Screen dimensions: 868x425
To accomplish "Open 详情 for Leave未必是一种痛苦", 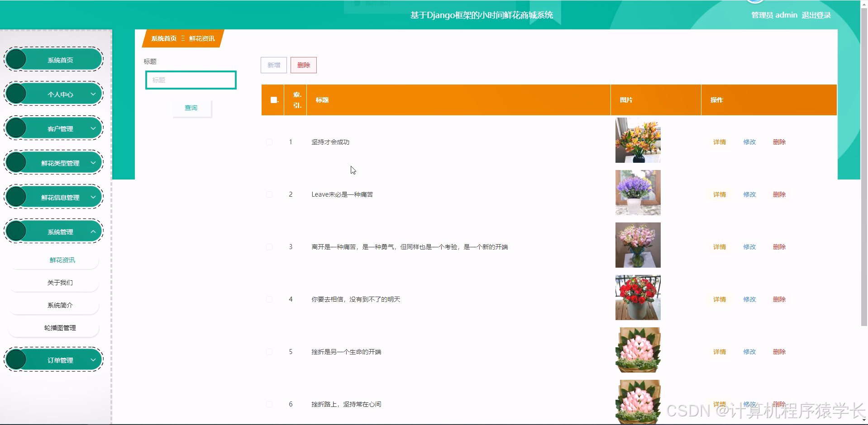I will [x=720, y=194].
